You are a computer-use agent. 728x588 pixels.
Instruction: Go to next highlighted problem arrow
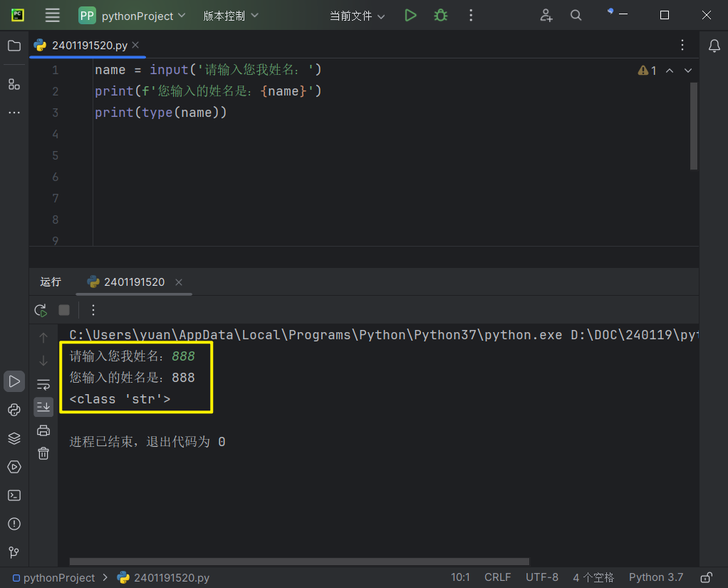click(688, 71)
